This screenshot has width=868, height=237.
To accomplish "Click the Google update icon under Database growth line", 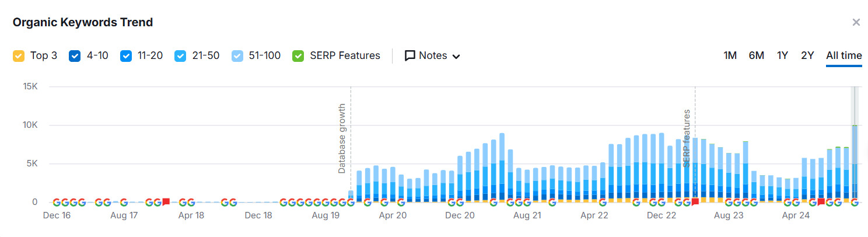I will click(x=351, y=202).
